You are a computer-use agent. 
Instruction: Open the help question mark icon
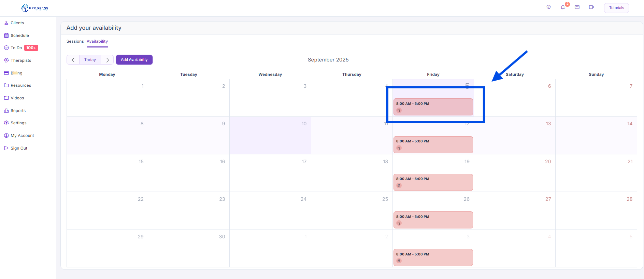pos(548,7)
